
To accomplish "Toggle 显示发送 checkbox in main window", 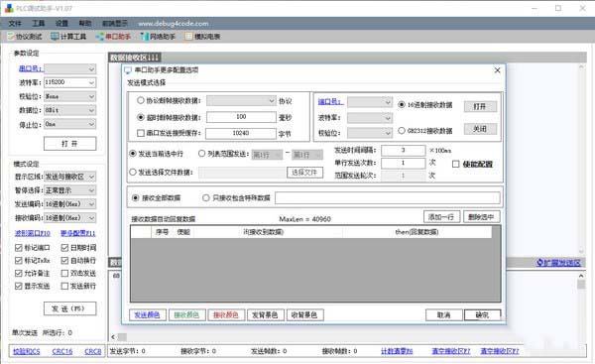I will click(x=18, y=286).
